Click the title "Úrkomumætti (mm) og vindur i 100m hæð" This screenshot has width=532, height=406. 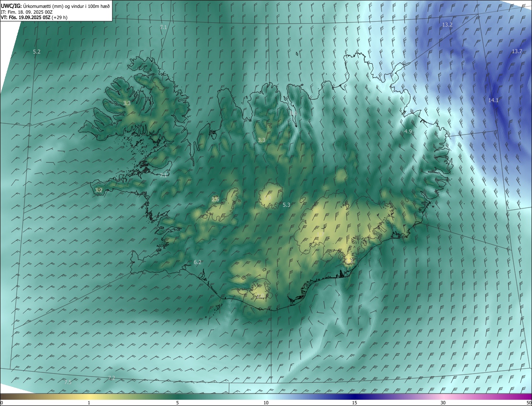coord(66,6)
